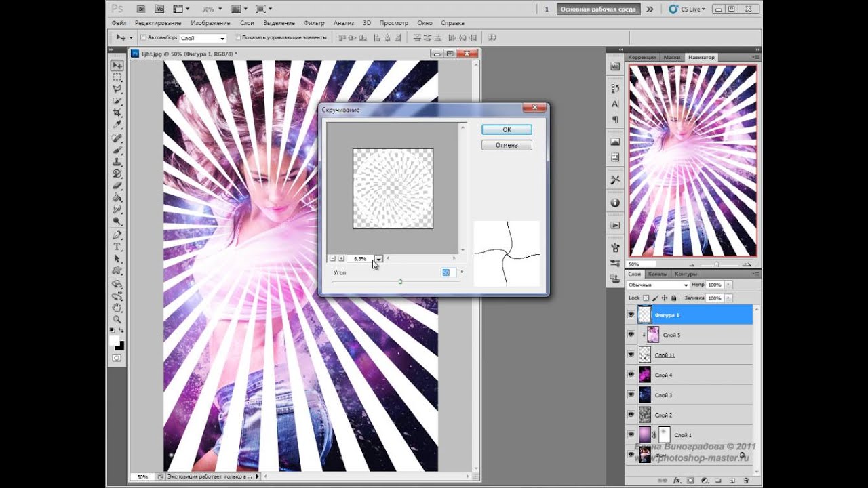Open the Слой auto-select dropdown
The width and height of the screenshot is (868, 488).
coord(202,38)
